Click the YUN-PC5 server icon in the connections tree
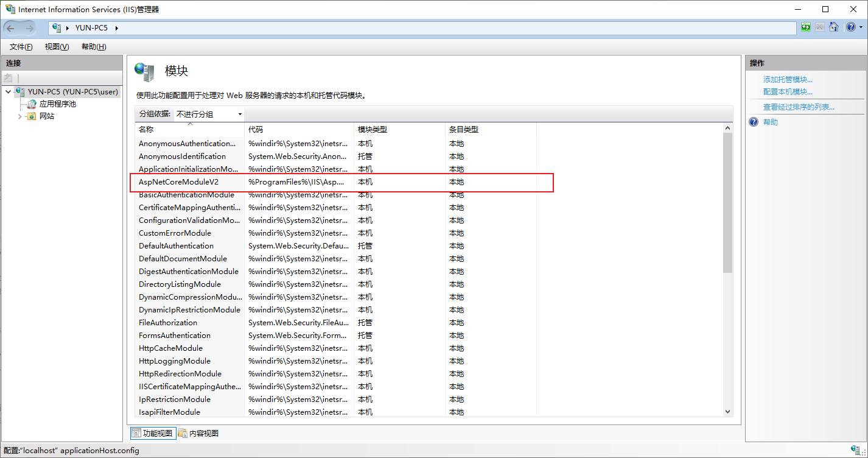The width and height of the screenshot is (868, 458). (x=19, y=92)
